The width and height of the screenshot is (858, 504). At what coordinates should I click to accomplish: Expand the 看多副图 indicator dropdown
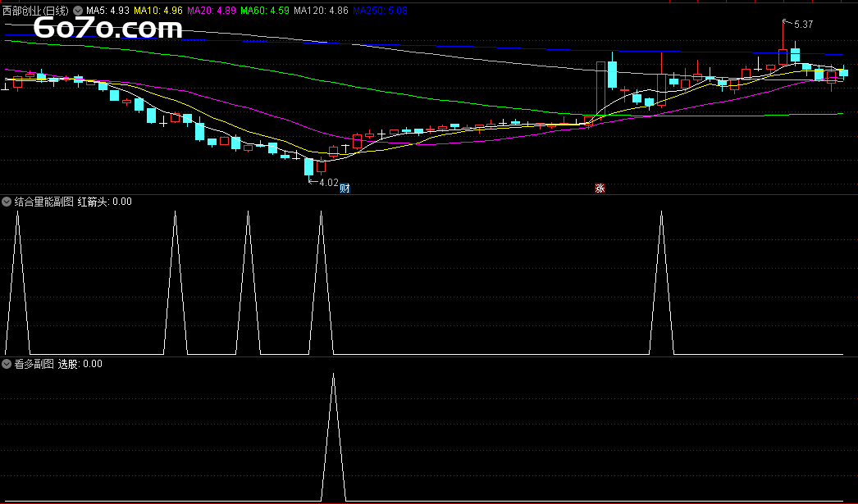click(7, 364)
